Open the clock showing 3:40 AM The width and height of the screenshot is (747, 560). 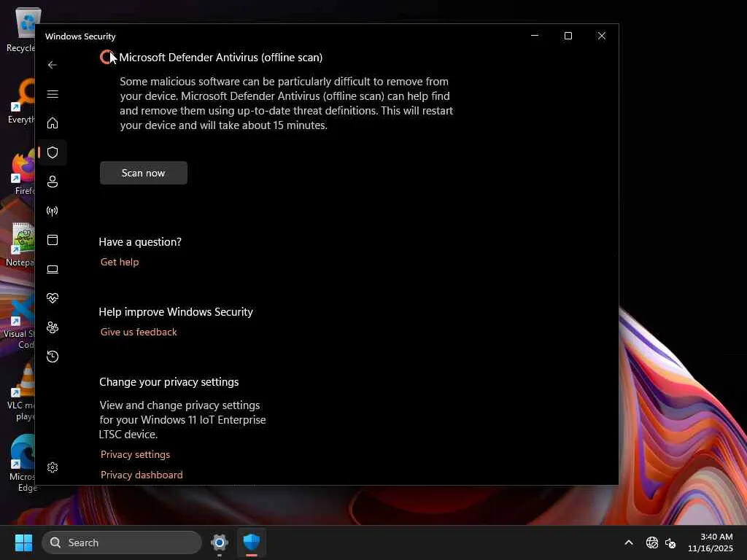tap(710, 542)
